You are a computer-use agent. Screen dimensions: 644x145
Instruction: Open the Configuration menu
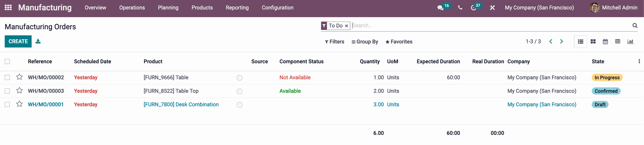[x=277, y=7]
